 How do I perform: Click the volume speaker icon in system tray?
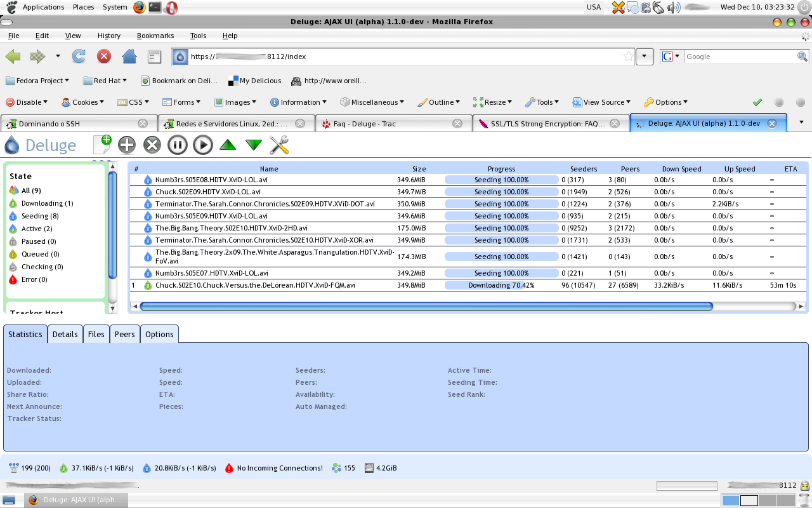point(674,7)
